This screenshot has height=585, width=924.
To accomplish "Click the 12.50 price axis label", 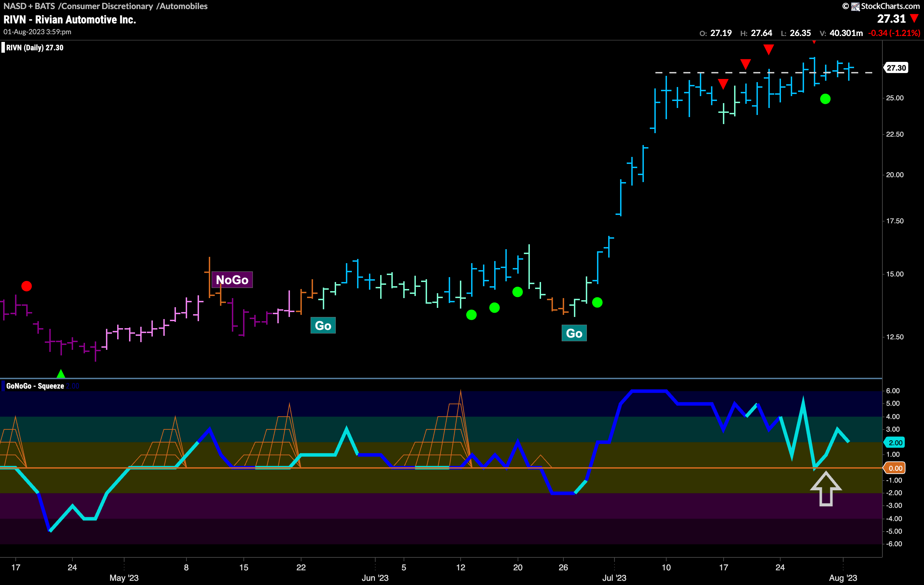I will tap(895, 337).
